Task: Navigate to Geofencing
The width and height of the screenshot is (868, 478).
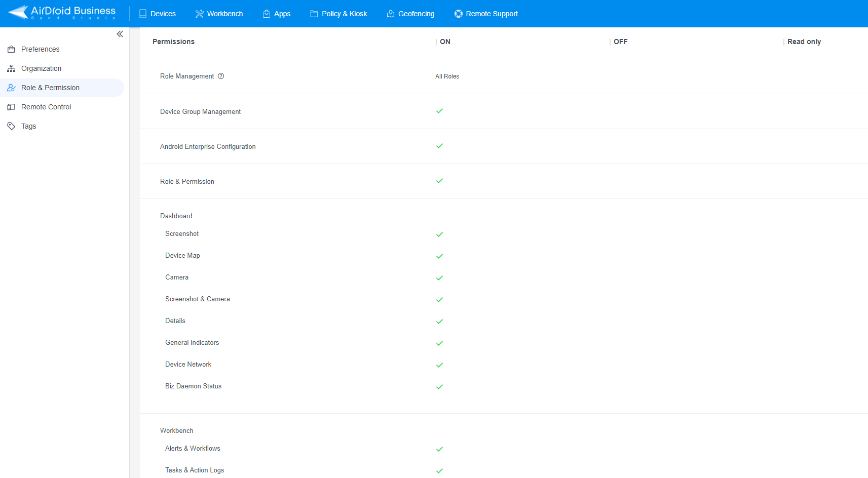Action: tap(410, 14)
